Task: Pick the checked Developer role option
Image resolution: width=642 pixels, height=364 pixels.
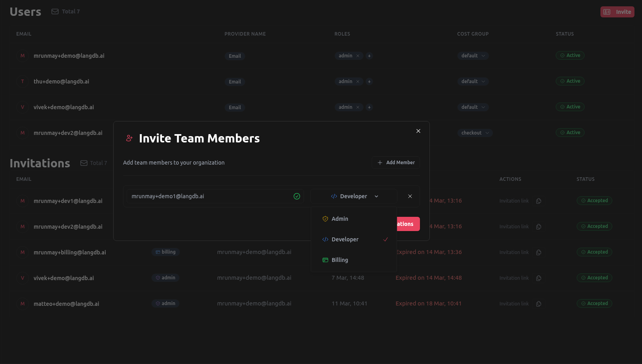Action: pyautogui.click(x=345, y=239)
